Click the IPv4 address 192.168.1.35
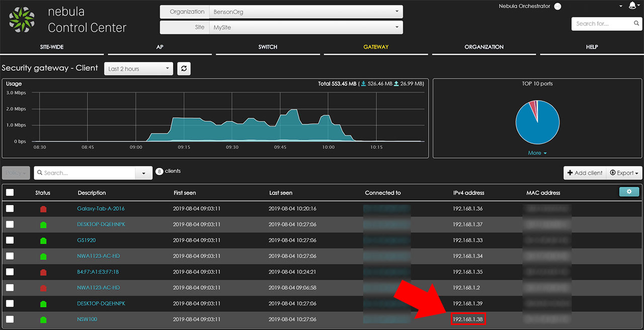The width and height of the screenshot is (644, 330). click(468, 272)
